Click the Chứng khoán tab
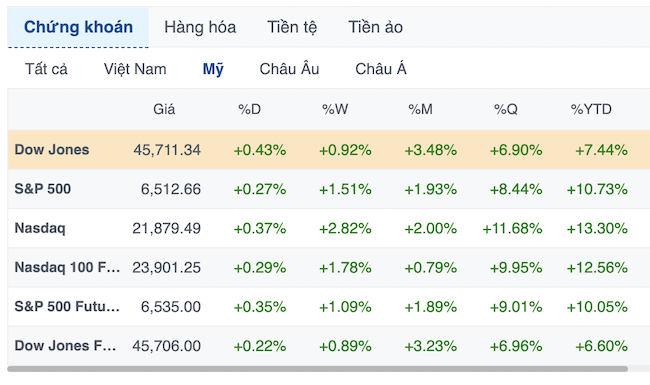 (78, 27)
